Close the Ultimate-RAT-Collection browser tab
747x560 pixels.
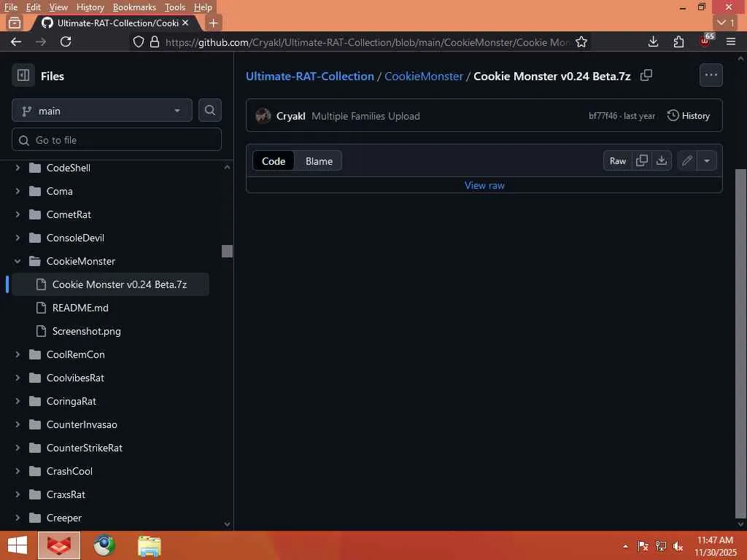point(185,23)
